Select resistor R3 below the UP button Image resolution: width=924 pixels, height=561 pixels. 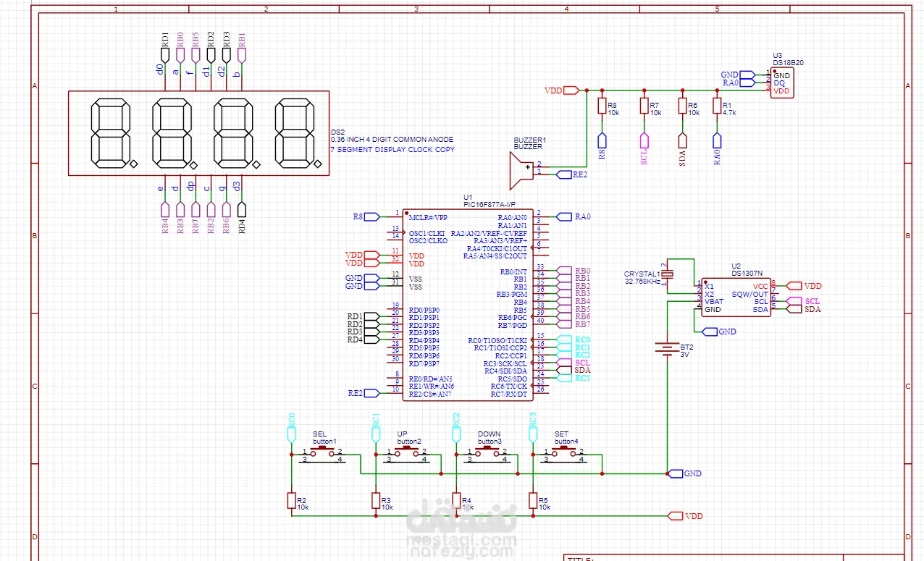tap(376, 501)
